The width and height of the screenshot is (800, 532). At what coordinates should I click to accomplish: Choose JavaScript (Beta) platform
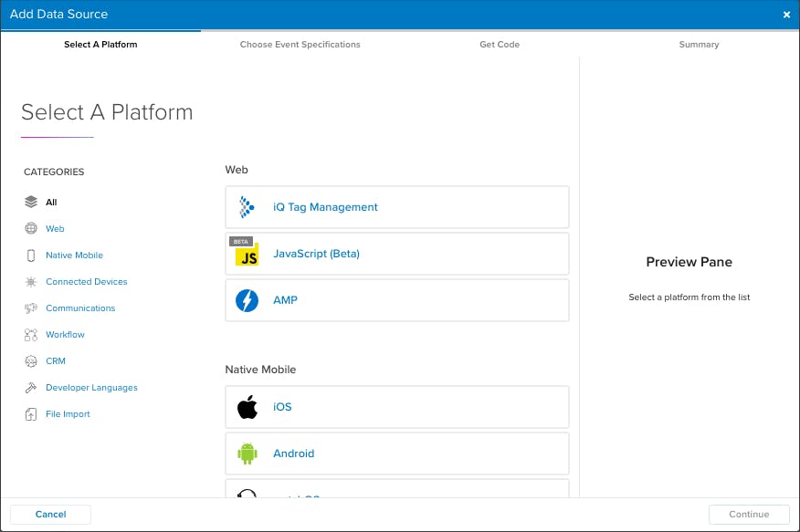(397, 254)
